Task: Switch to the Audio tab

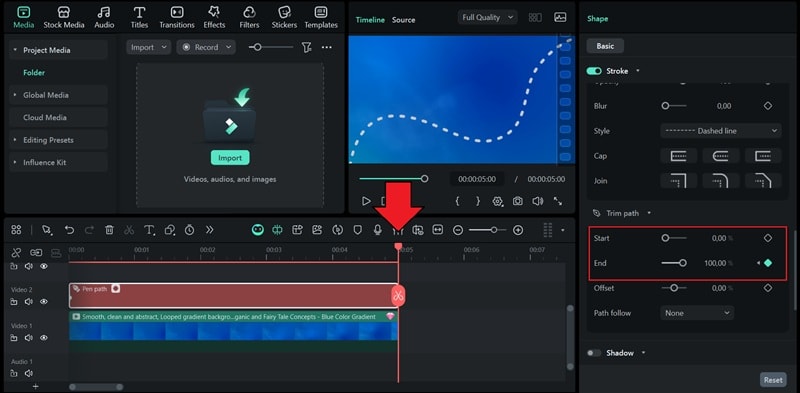Action: point(104,17)
